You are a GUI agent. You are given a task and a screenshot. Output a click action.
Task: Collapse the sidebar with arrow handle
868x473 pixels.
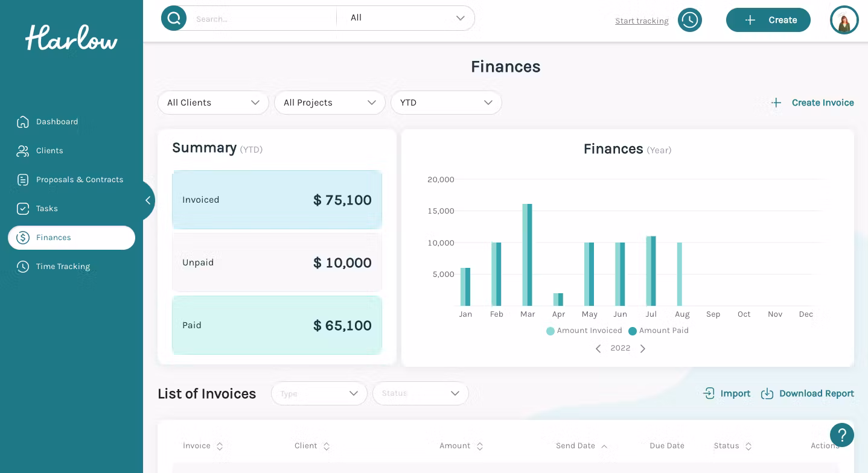tap(148, 200)
